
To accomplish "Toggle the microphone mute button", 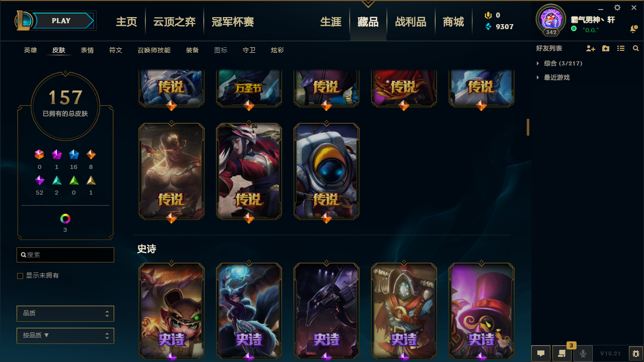I will tap(583, 353).
